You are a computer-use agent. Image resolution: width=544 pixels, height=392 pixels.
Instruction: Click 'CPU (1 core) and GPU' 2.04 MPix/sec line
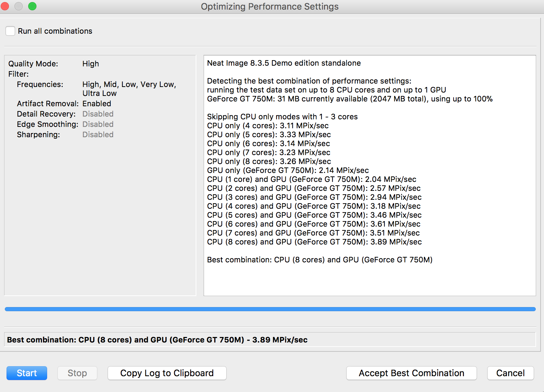312,179
